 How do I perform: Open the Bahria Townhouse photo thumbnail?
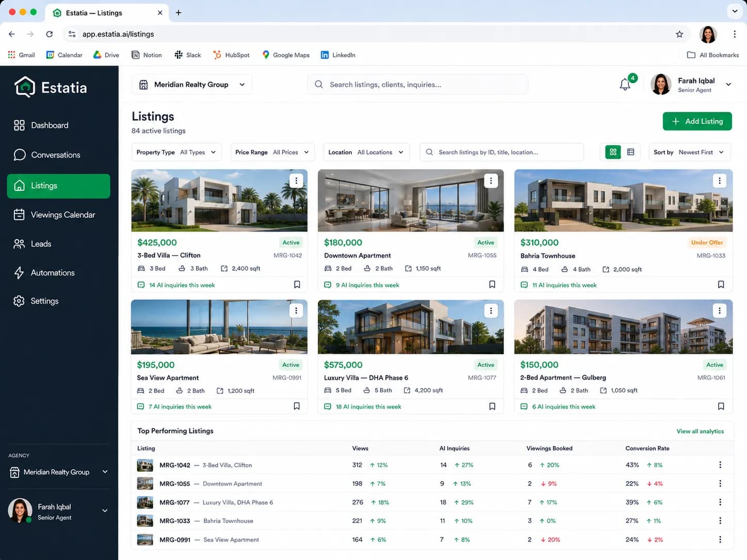[x=623, y=201]
